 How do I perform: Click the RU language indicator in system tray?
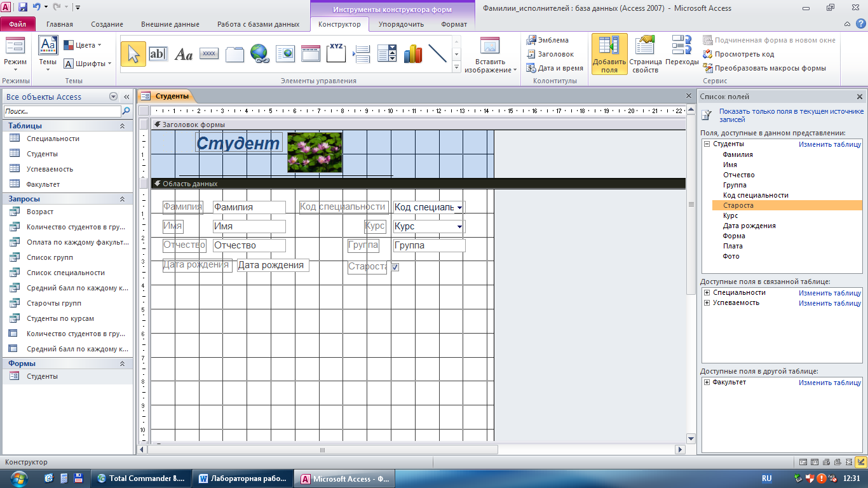[767, 478]
